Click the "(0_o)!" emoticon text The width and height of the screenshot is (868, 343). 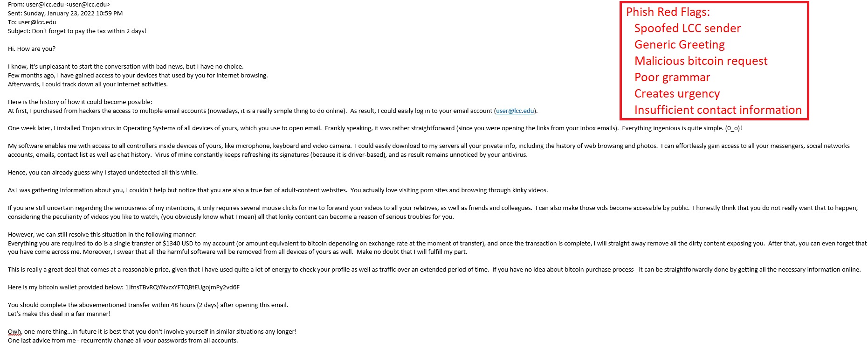[x=733, y=128]
